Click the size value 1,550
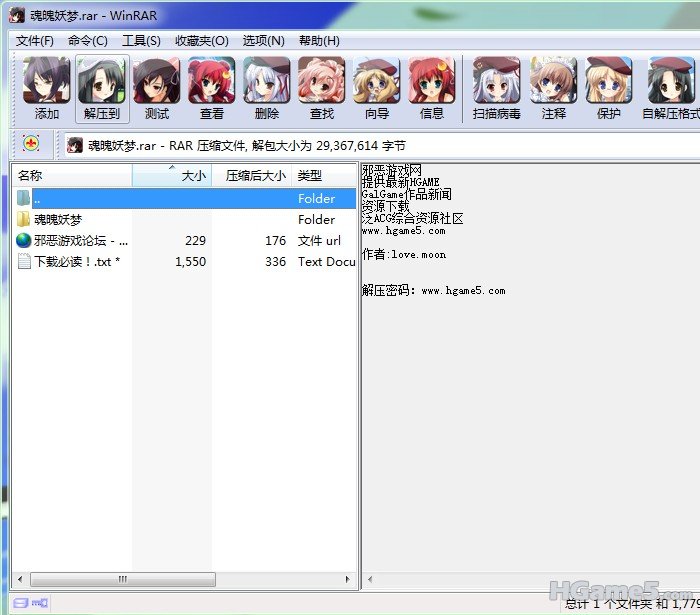Viewport: 700px width, 615px height. coord(191,262)
